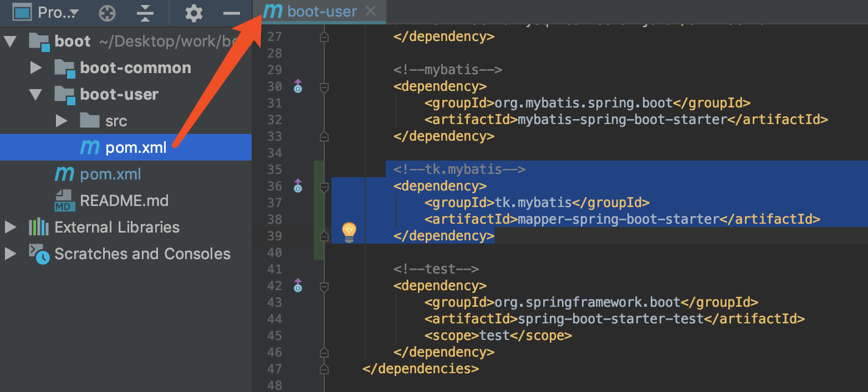This screenshot has width=868, height=392.
Task: Click the Collapse All icon in Project toolbar
Action: click(145, 12)
